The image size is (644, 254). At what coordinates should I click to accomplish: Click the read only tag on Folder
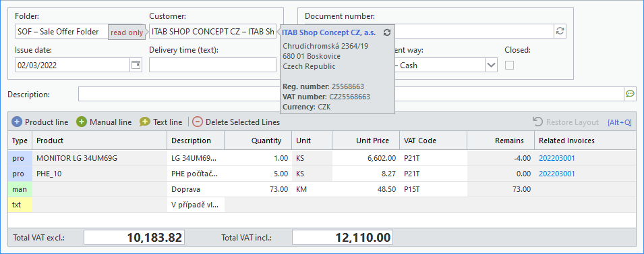127,32
